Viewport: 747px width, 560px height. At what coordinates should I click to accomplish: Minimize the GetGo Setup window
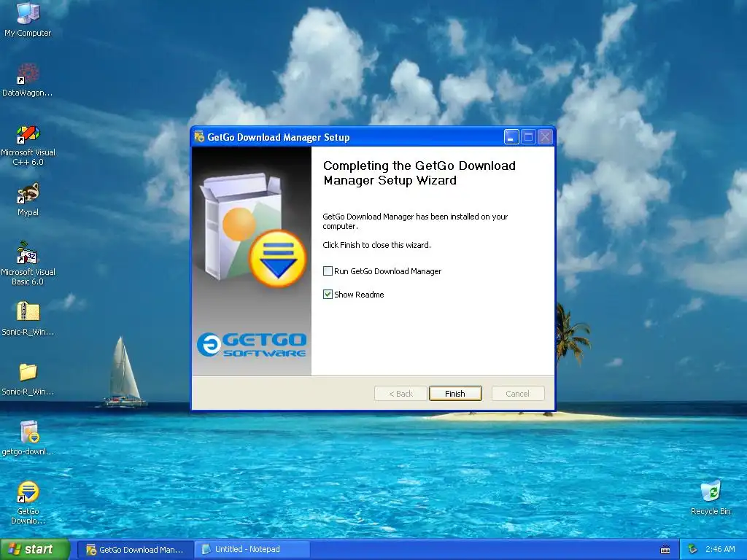pyautogui.click(x=511, y=137)
